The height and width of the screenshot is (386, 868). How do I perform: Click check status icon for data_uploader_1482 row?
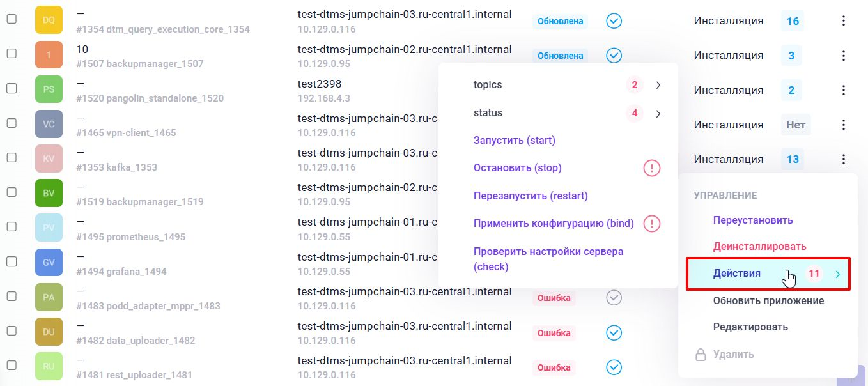(614, 333)
